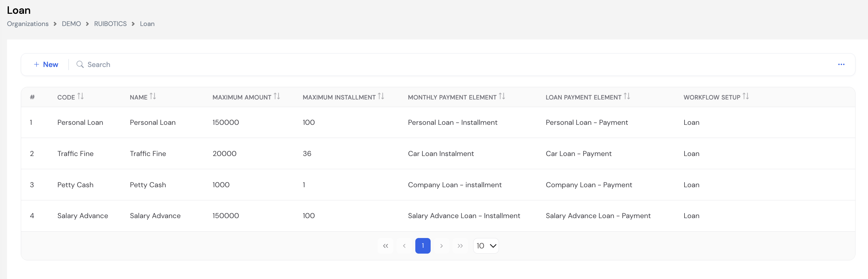
Task: Open the three-dot more options menu
Action: [841, 64]
